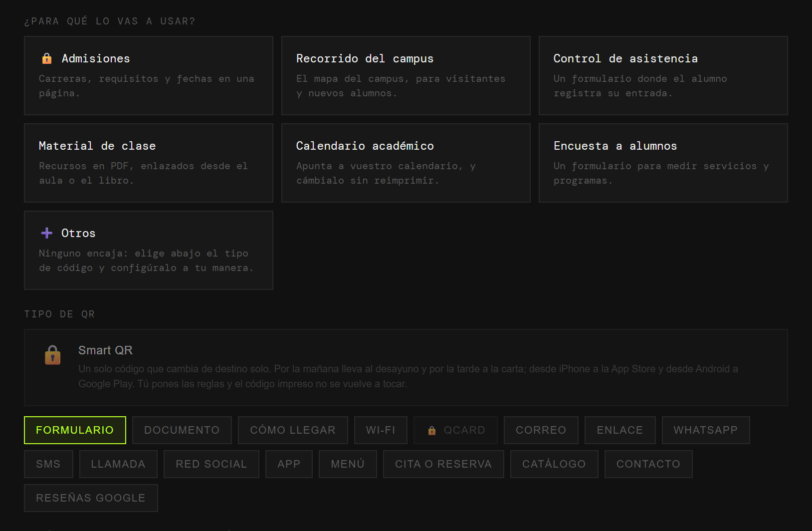Select the APP QR type
Viewport: 812px width, 531px height.
(289, 464)
